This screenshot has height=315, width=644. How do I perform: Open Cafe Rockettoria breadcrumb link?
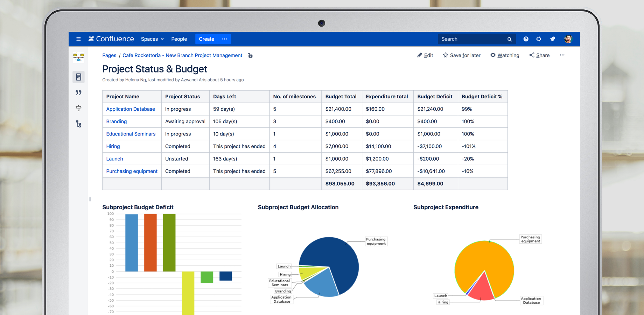tap(182, 55)
